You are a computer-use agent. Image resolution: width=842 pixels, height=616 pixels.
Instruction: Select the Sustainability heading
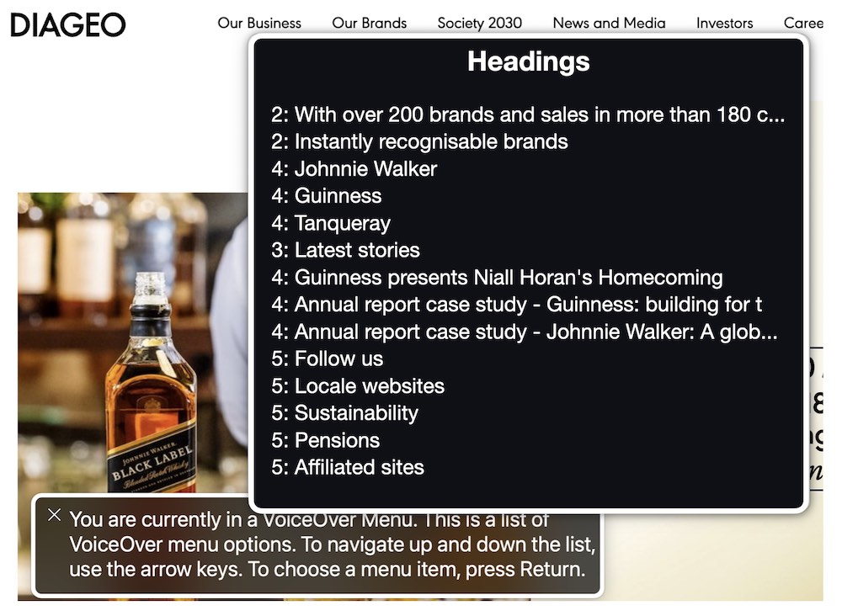tap(344, 413)
